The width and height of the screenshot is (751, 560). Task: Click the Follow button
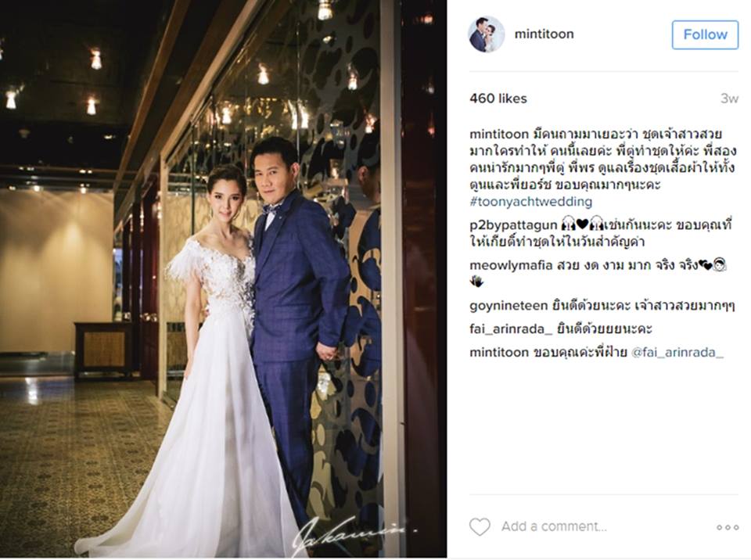pyautogui.click(x=705, y=34)
